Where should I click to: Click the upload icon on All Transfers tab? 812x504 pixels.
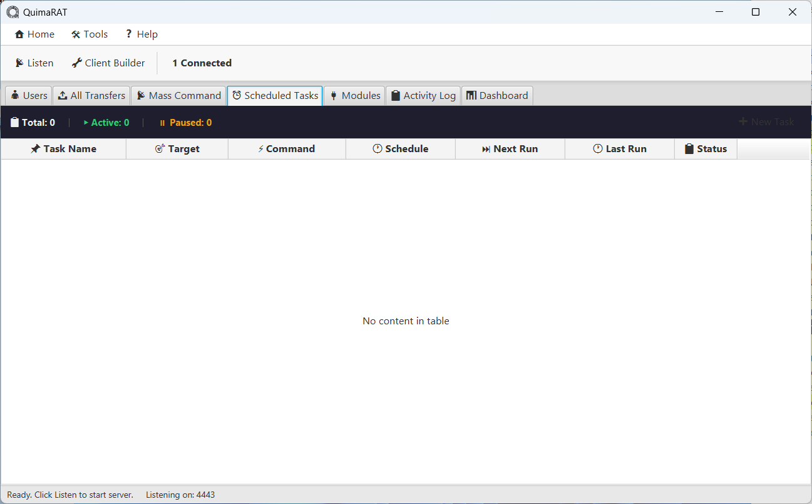62,95
